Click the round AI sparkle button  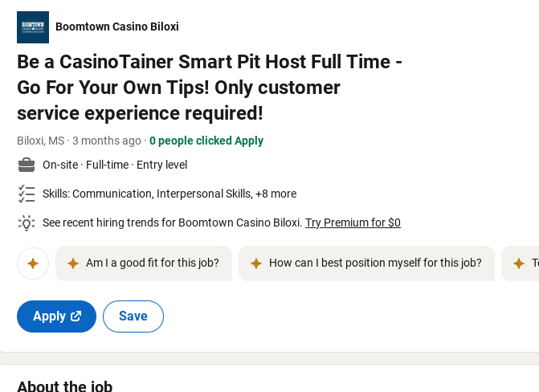33,263
